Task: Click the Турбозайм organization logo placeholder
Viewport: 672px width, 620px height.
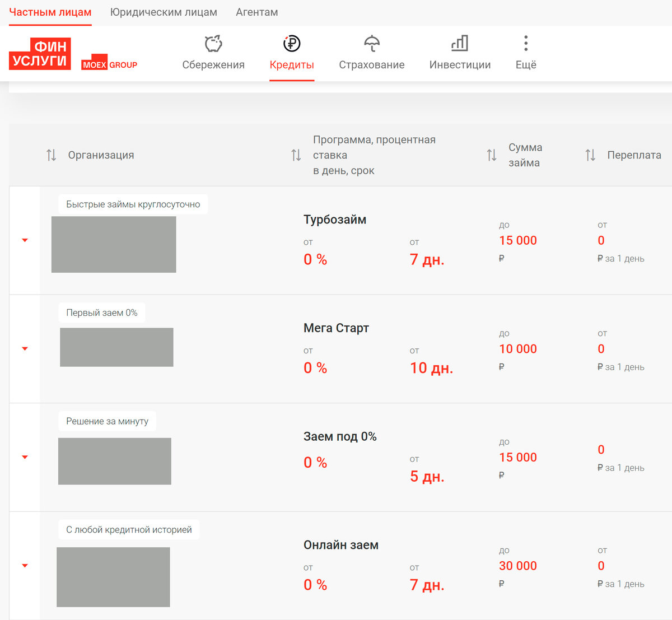Action: (x=114, y=245)
